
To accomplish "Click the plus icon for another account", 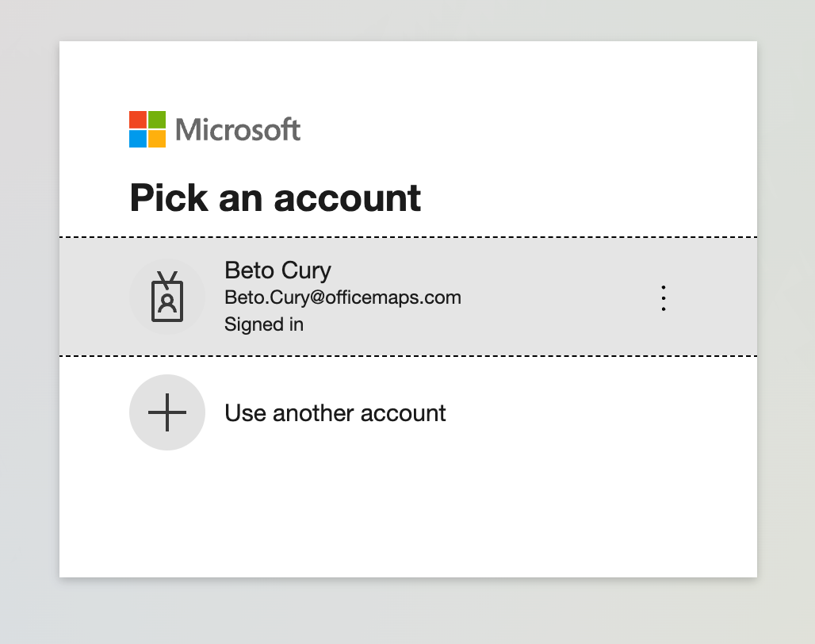I will (x=167, y=412).
